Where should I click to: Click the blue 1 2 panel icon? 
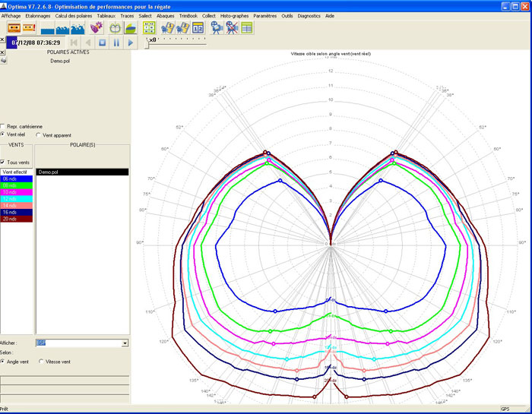pyautogui.click(x=198, y=28)
